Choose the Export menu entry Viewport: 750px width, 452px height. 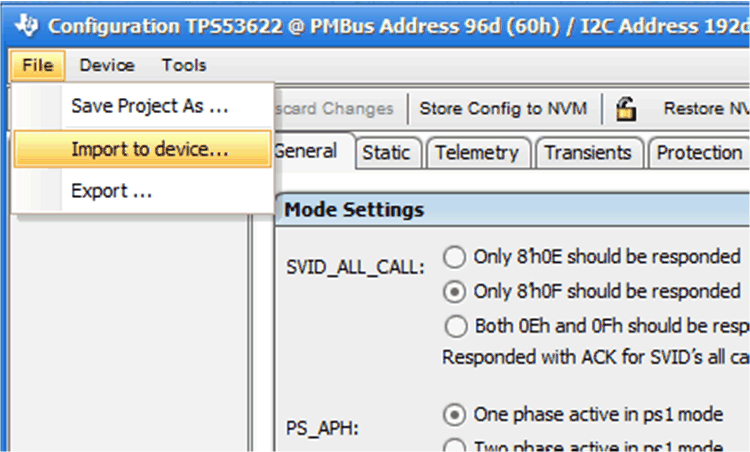click(112, 190)
